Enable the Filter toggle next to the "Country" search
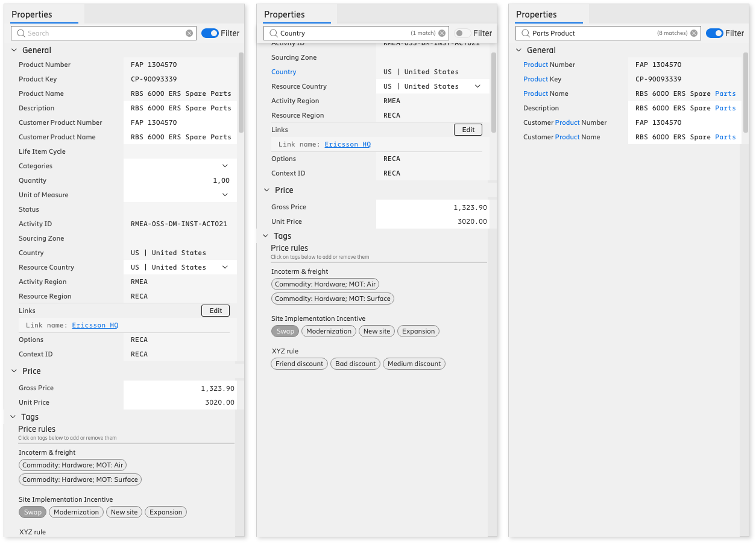Image resolution: width=756 pixels, height=544 pixels. pos(462,33)
